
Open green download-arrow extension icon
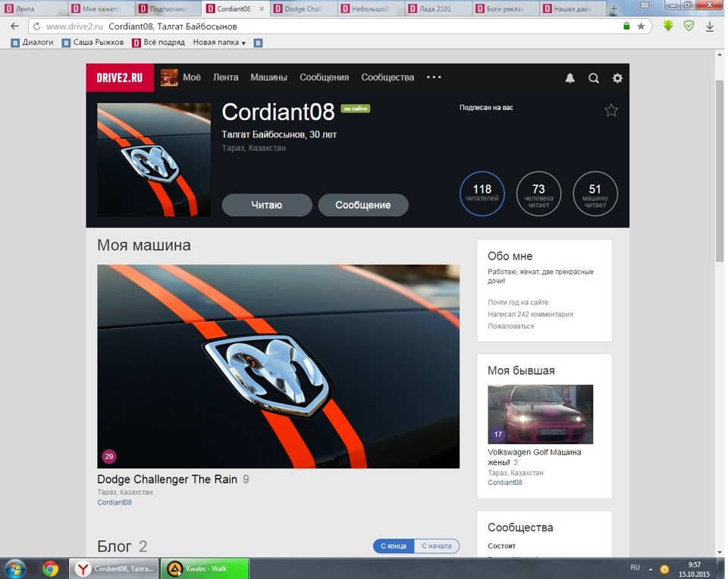[x=667, y=26]
